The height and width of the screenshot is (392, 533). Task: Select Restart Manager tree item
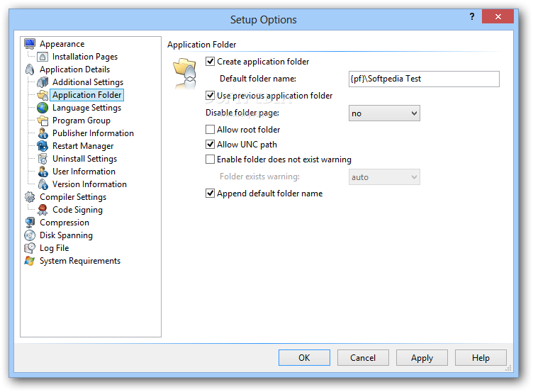[x=83, y=146]
